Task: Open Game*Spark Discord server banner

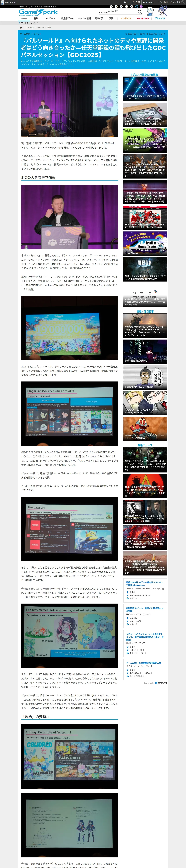Action: point(145,429)
